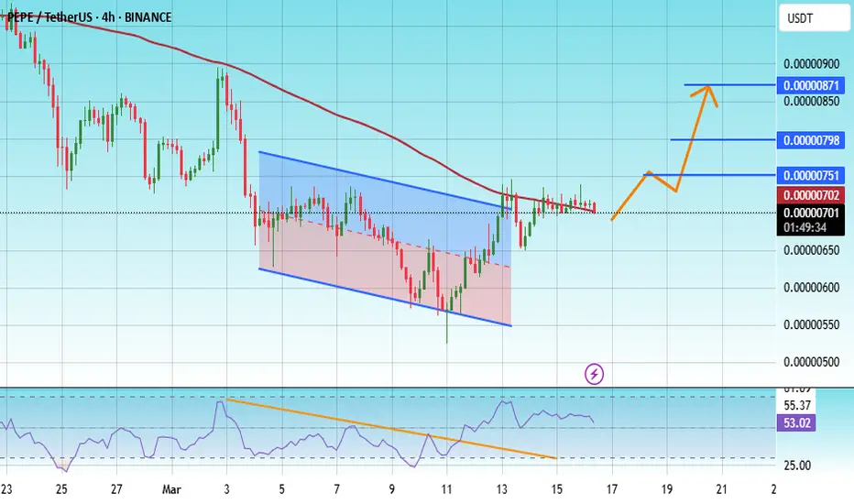Click the 0.00000500 price axis label
The height and width of the screenshot is (504, 854).
click(x=811, y=362)
